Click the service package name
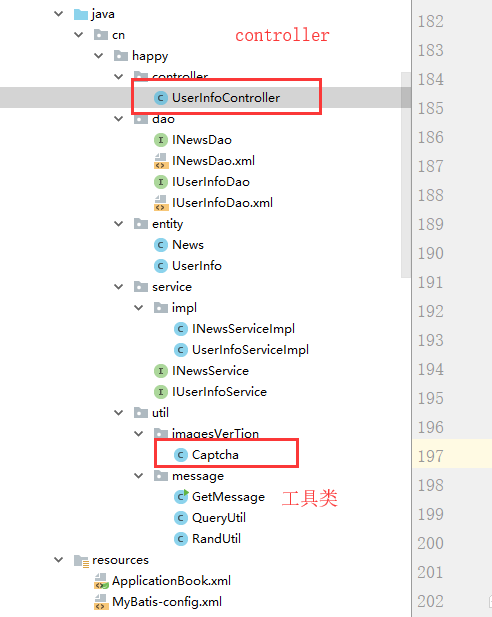The height and width of the screenshot is (617, 492). [x=172, y=286]
